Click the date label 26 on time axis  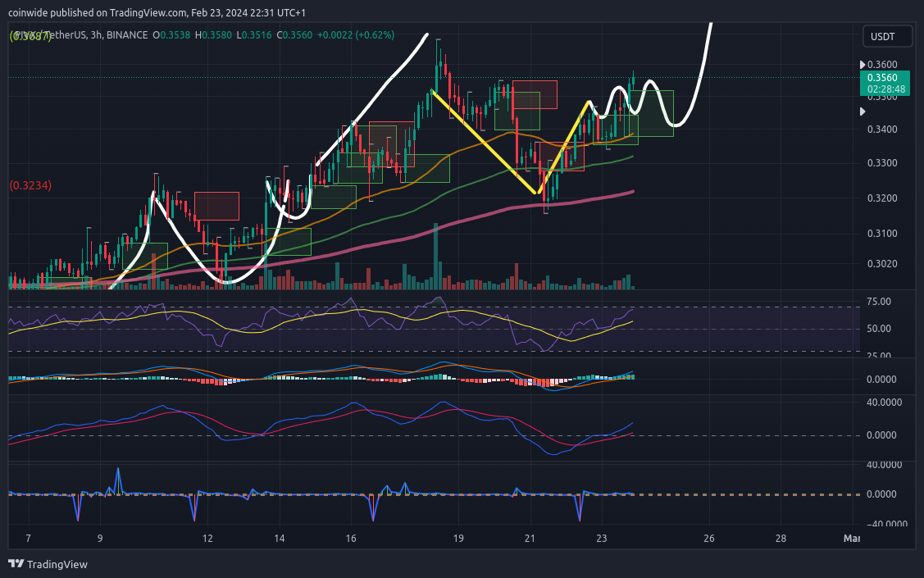pos(709,538)
